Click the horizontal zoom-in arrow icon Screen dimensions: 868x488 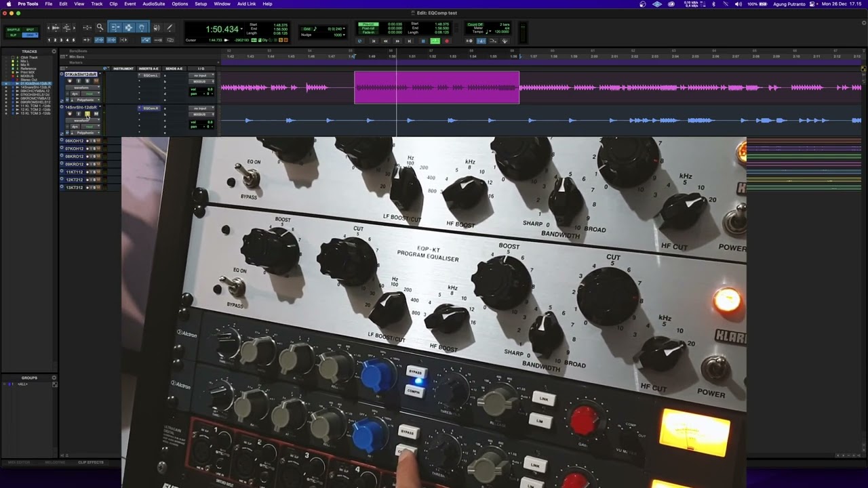(74, 28)
